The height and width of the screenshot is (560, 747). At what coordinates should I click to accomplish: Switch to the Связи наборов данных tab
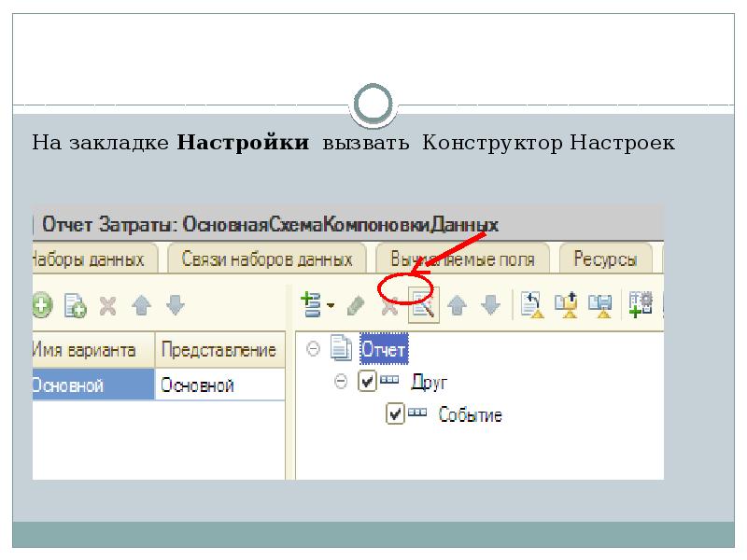coord(267,259)
